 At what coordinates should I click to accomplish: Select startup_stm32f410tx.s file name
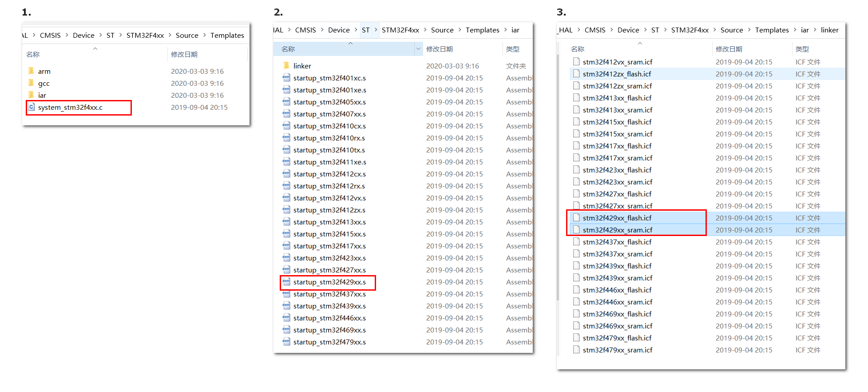329,150
